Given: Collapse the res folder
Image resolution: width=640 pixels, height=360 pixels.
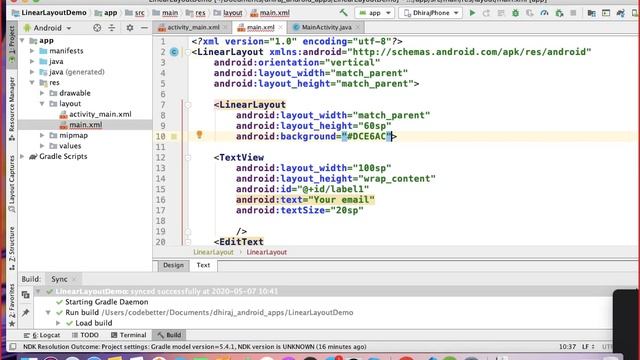Looking at the screenshot, I should coord(32,82).
